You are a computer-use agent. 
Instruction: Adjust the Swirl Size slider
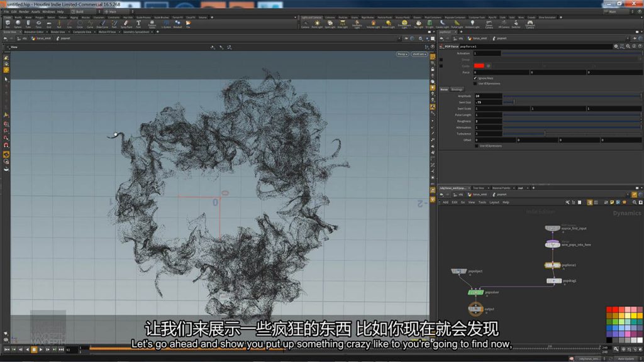572,102
